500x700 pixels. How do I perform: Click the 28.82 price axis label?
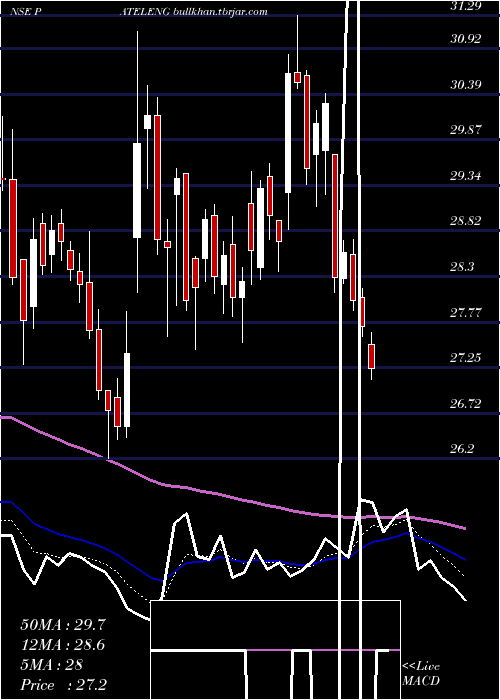[x=466, y=221]
